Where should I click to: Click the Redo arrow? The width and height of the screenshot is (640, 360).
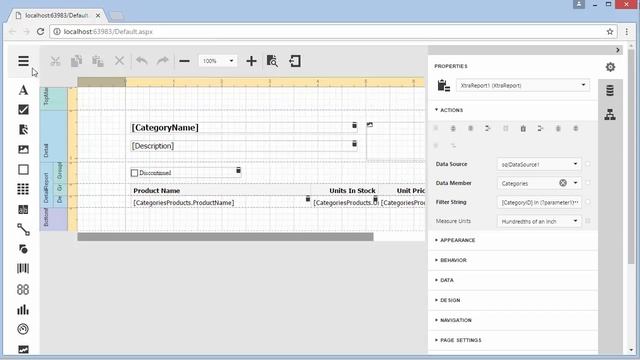pyautogui.click(x=162, y=61)
